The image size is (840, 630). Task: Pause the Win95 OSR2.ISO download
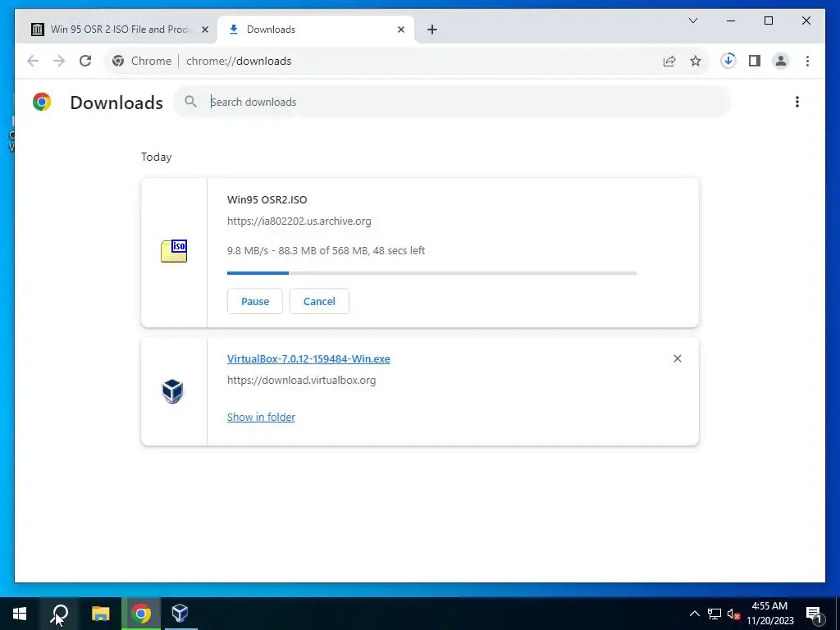click(x=255, y=301)
